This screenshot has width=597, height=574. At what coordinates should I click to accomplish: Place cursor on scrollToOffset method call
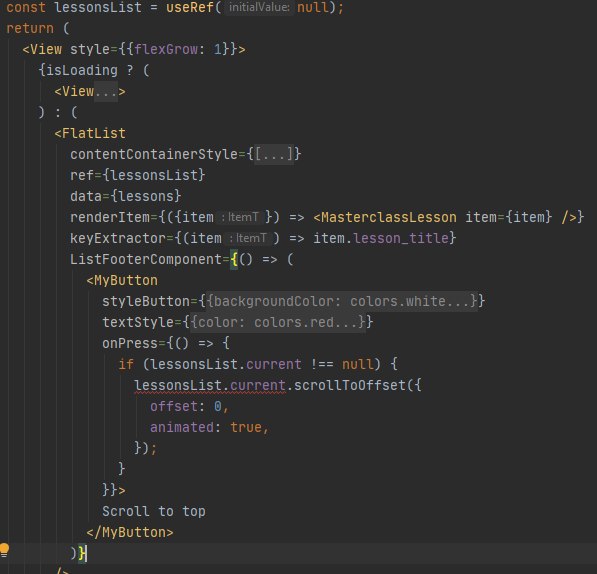(x=350, y=385)
